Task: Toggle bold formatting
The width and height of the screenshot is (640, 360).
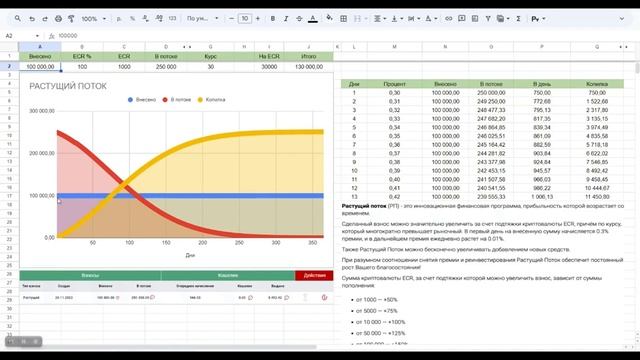Action: coord(273,19)
